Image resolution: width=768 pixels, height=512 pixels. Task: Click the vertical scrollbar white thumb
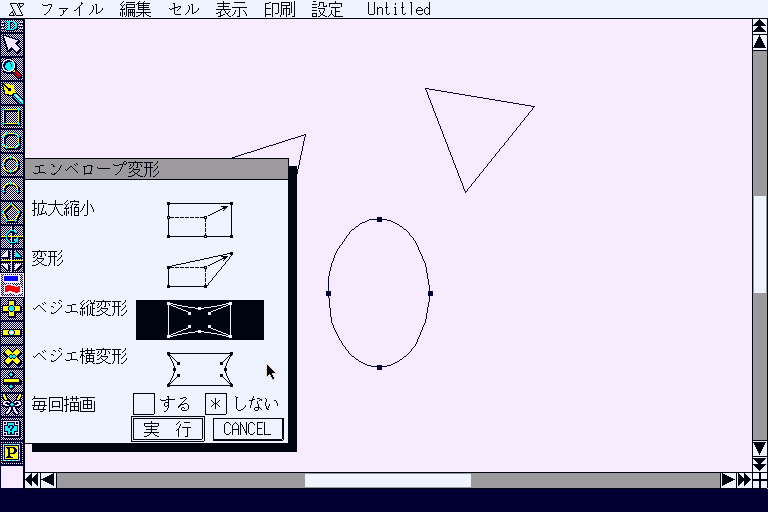(760, 245)
